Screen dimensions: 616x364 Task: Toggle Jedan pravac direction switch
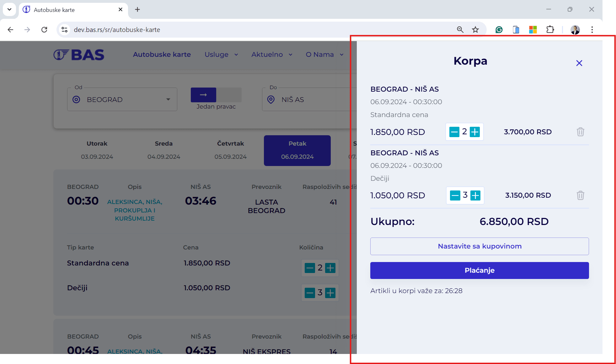(x=216, y=95)
